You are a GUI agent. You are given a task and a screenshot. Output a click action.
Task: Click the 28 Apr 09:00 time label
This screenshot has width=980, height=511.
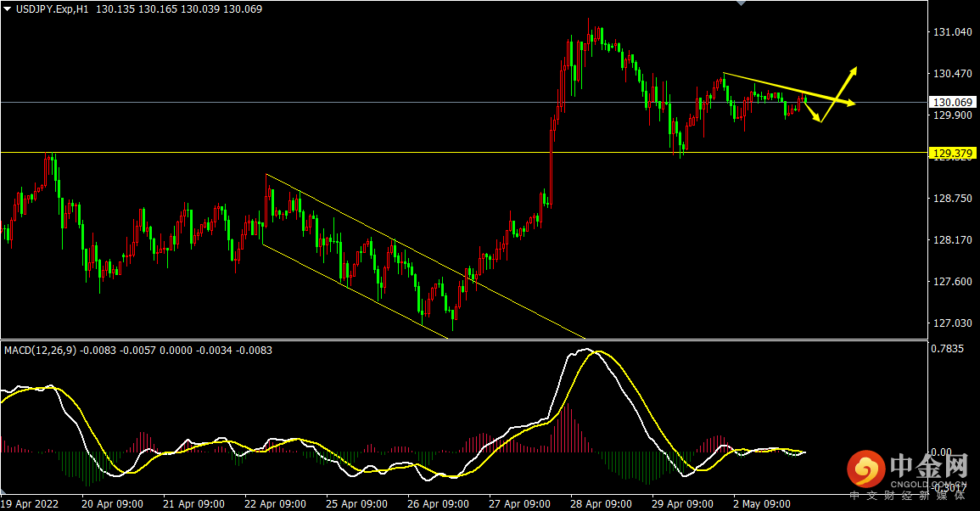(x=601, y=503)
